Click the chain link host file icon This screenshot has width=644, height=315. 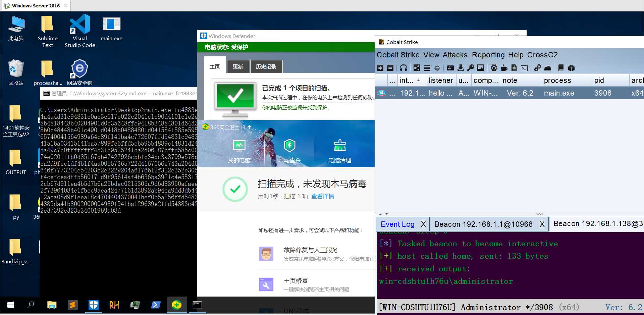[x=538, y=68]
